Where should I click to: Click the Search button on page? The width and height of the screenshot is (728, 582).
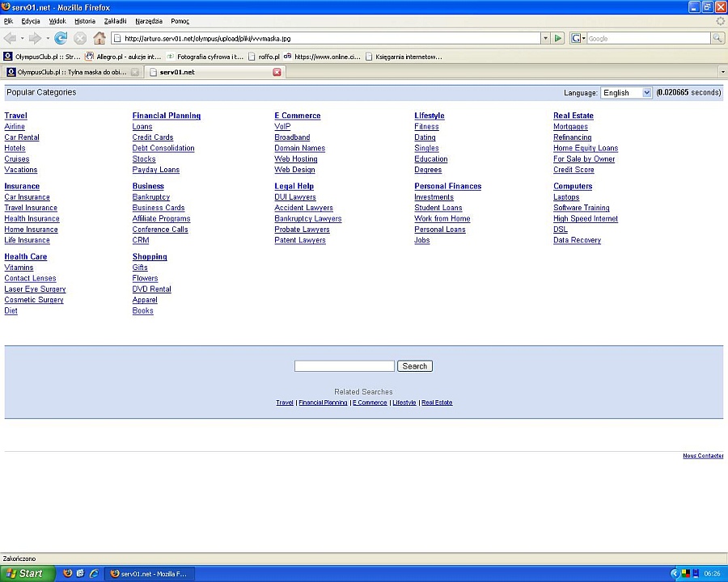pyautogui.click(x=414, y=366)
